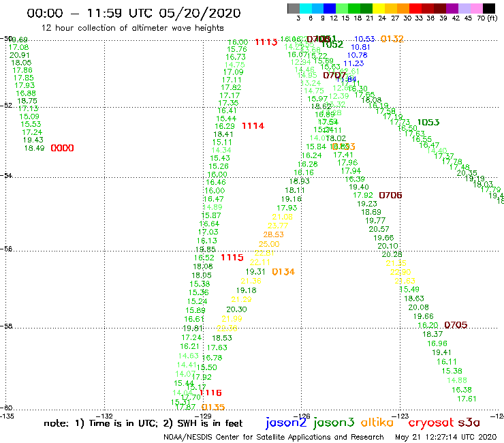This screenshot has height=443, width=504.
Task: Select the blue '11.23' wave height value
Action: point(353,63)
